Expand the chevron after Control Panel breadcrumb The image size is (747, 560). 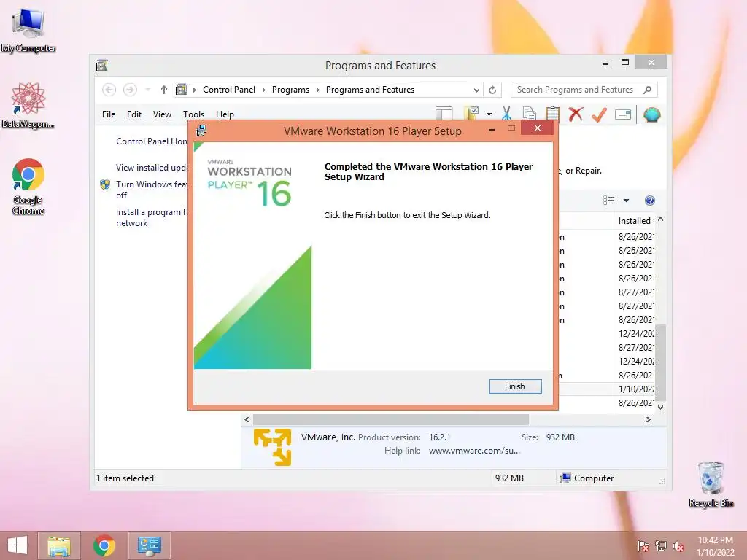(263, 90)
